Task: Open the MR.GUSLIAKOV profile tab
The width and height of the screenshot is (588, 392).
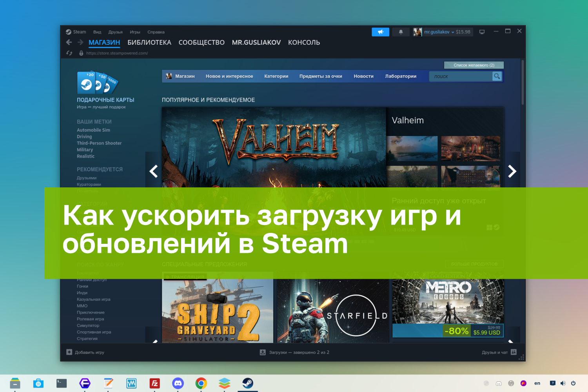Action: click(x=256, y=42)
